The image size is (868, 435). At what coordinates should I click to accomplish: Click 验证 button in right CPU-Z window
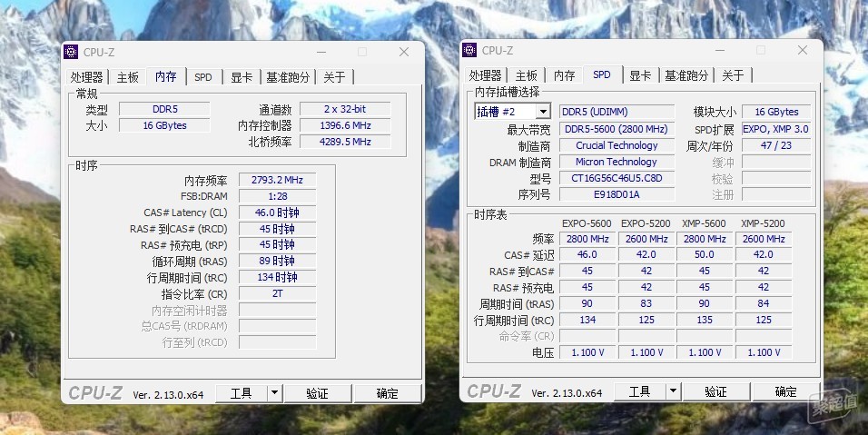(715, 391)
